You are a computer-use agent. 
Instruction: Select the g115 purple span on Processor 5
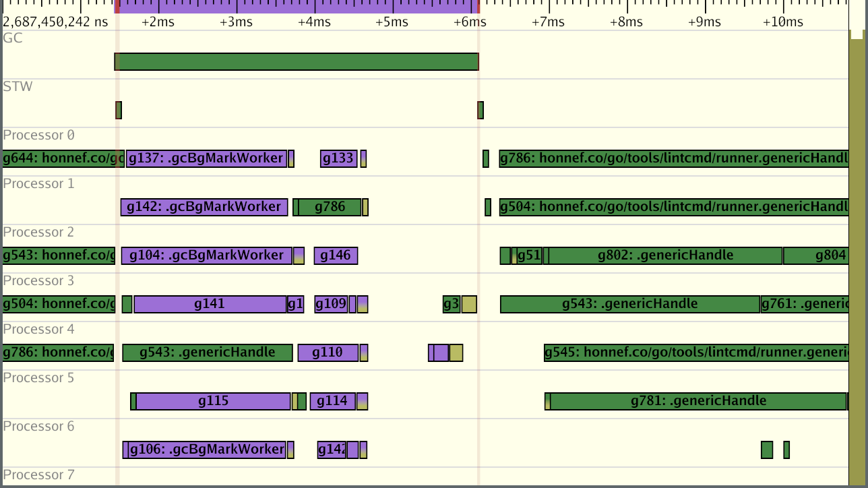[212, 400]
